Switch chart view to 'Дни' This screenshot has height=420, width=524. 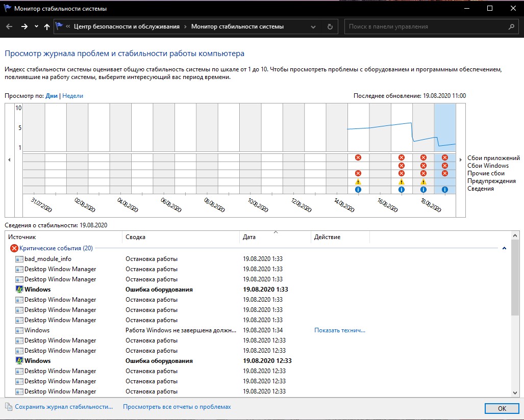pos(52,96)
